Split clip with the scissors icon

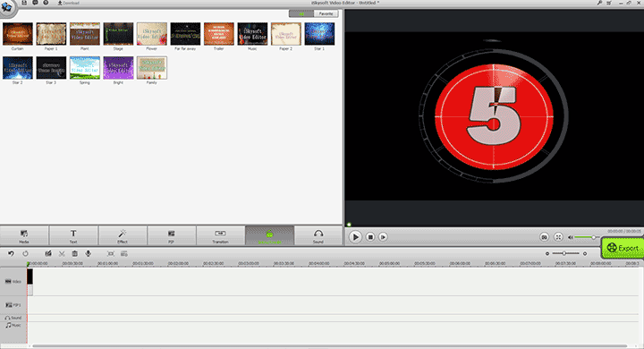[62, 253]
